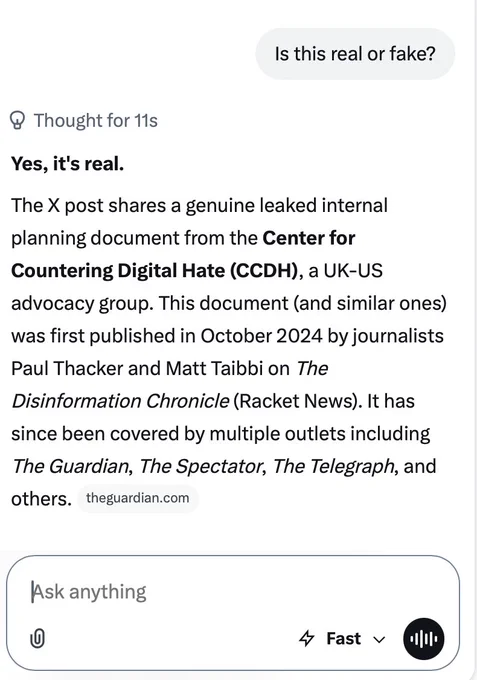Open the Fast mode dropdown chevron

tap(379, 639)
